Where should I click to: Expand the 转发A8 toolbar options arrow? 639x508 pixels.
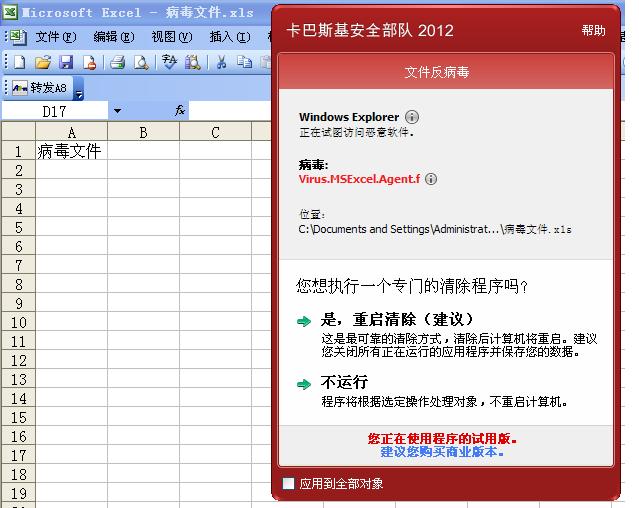coord(78,89)
